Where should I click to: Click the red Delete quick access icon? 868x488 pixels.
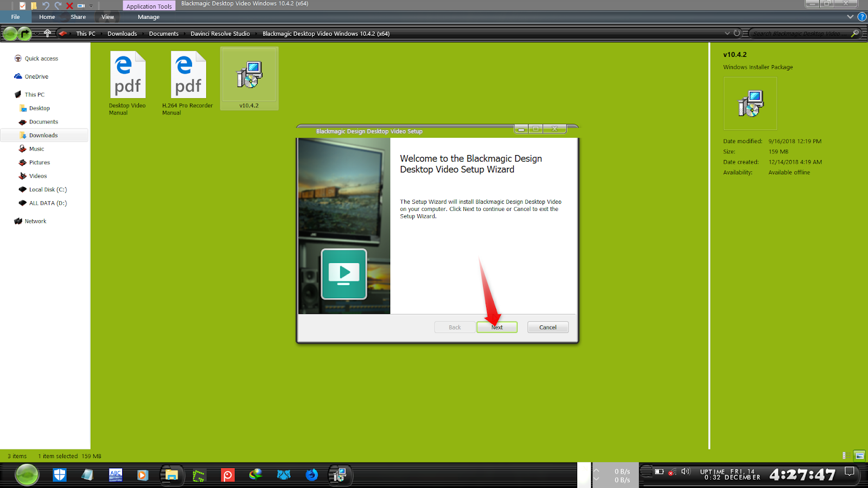69,6
